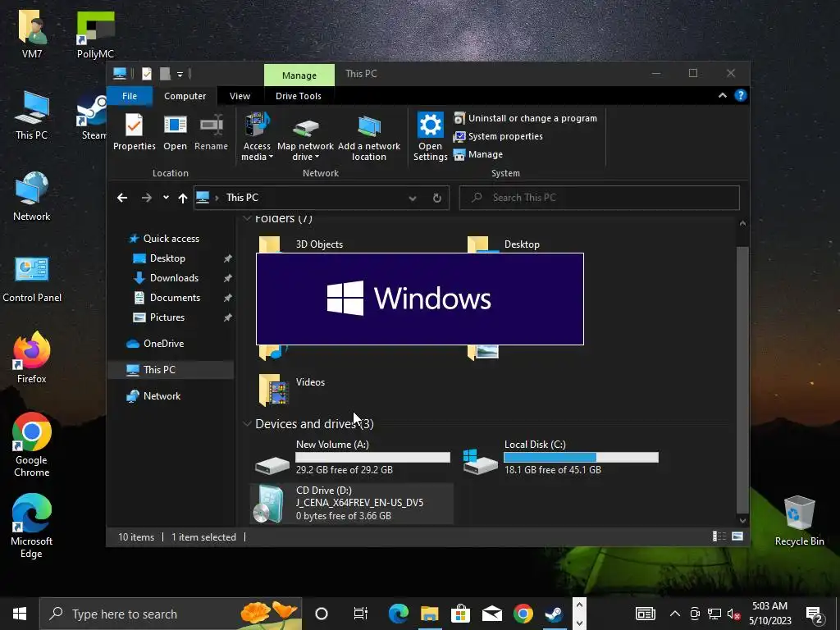Select the CD Drive (D:) item

352,503
